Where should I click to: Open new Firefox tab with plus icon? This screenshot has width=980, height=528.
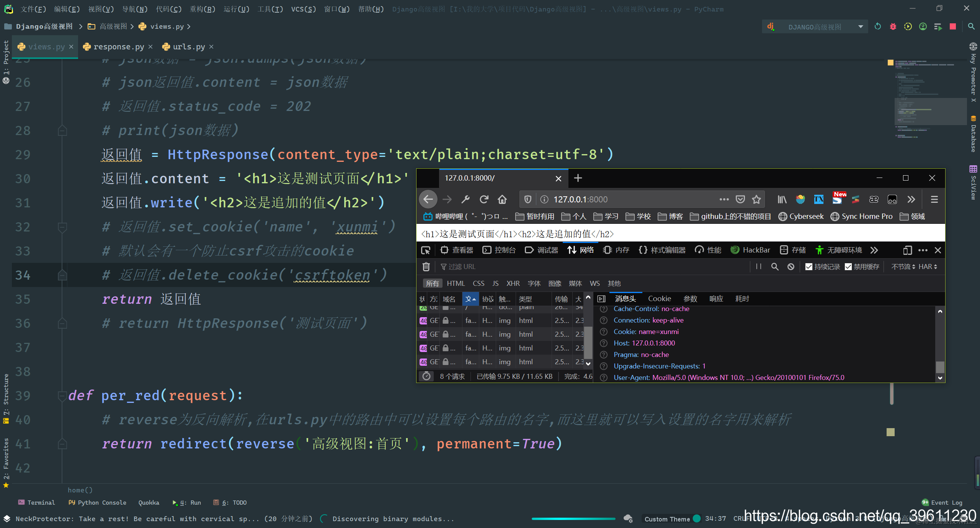tap(578, 178)
